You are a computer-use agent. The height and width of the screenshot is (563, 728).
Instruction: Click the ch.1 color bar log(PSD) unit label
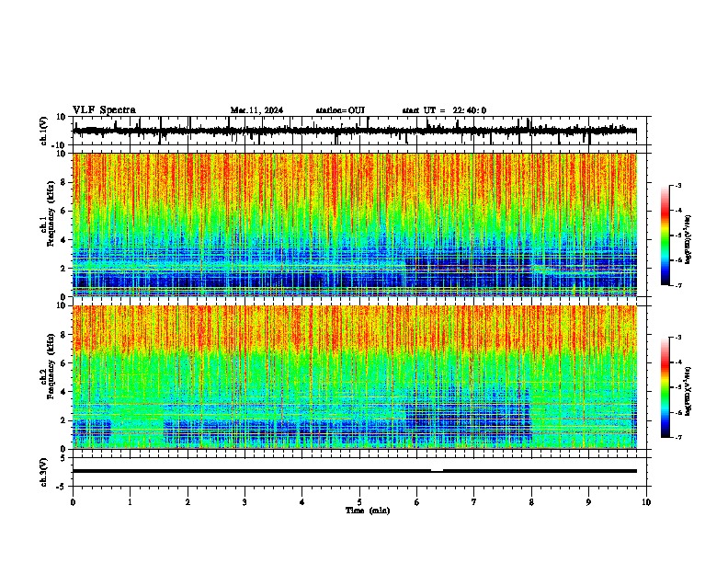(688, 239)
